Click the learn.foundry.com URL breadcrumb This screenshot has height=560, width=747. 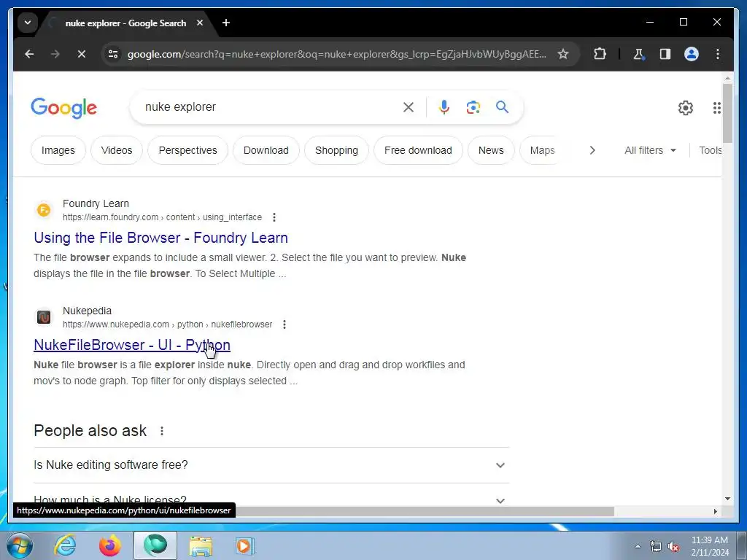tap(163, 217)
